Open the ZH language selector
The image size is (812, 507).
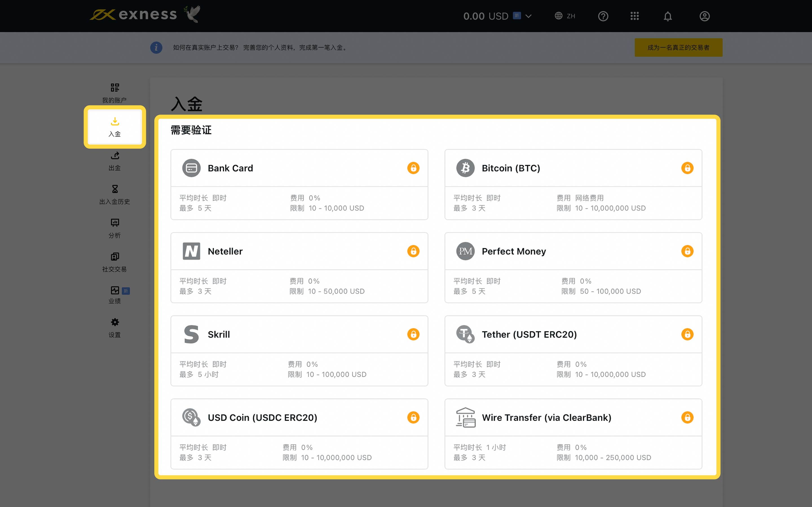pos(565,16)
